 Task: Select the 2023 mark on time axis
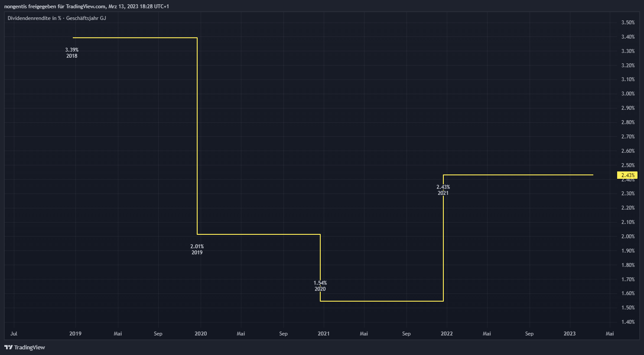569,334
